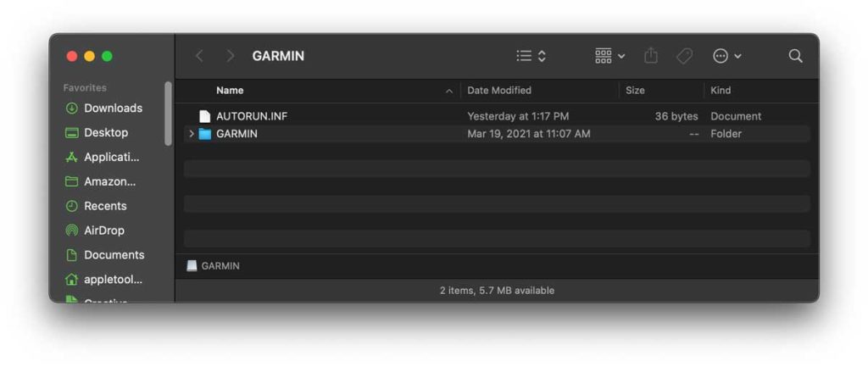The height and width of the screenshot is (367, 868).
Task: Sort by the Size column header
Action: coord(635,90)
